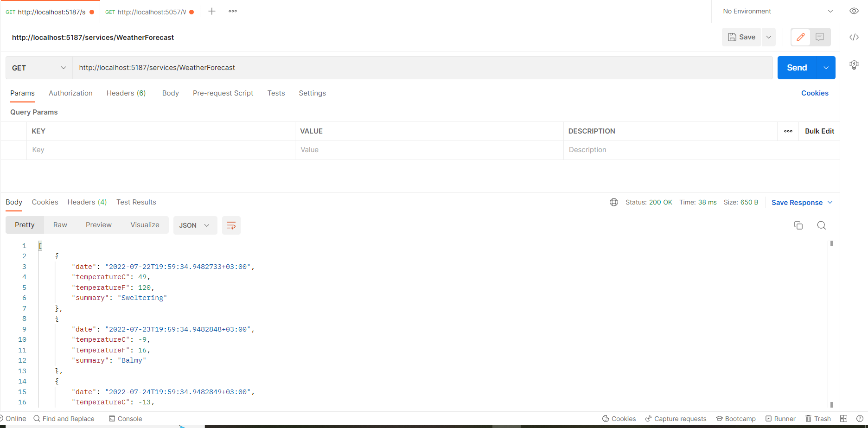Open the environment quick look eye icon
This screenshot has width=868, height=428.
point(854,11)
